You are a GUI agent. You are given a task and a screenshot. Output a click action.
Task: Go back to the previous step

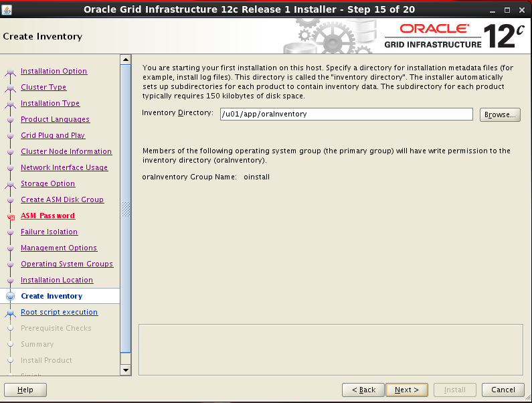(363, 390)
